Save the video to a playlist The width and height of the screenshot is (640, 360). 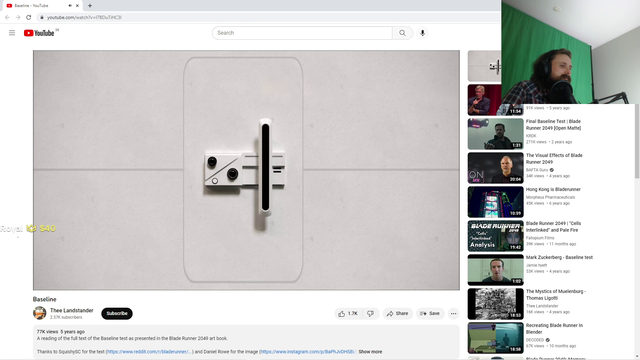pos(430,313)
